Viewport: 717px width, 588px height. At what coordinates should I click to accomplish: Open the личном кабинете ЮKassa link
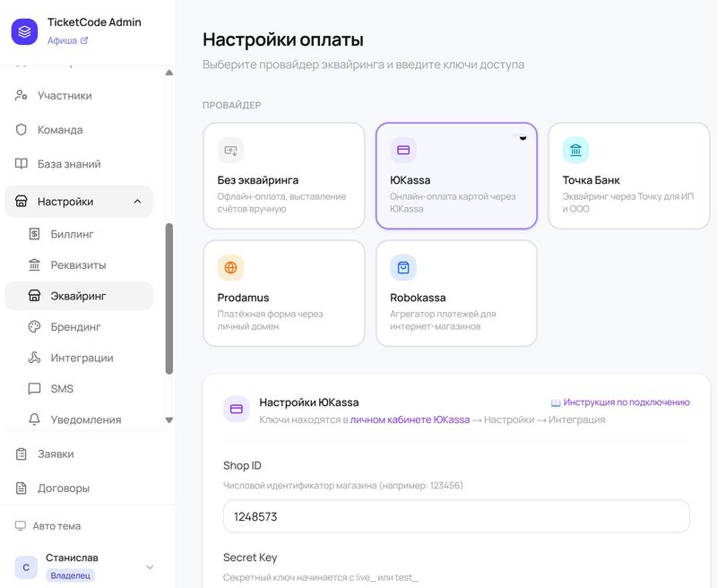(410, 419)
